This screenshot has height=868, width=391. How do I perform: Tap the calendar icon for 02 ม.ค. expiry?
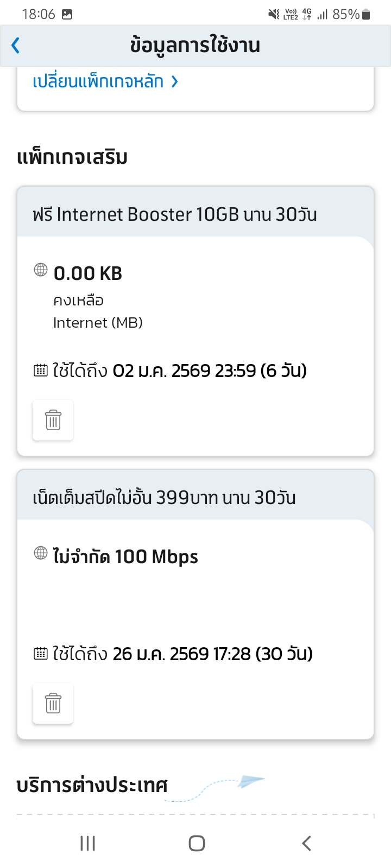pyautogui.click(x=41, y=371)
